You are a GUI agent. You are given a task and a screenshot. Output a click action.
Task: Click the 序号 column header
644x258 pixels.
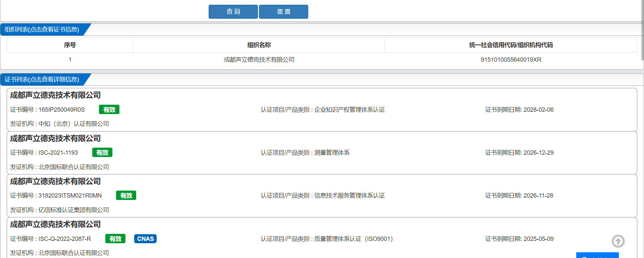click(70, 45)
